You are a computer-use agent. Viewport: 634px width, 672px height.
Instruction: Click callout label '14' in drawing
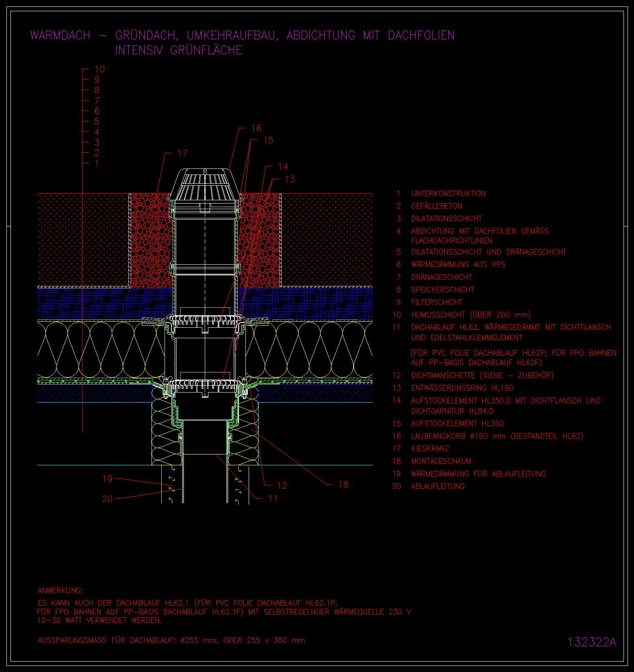(x=283, y=166)
